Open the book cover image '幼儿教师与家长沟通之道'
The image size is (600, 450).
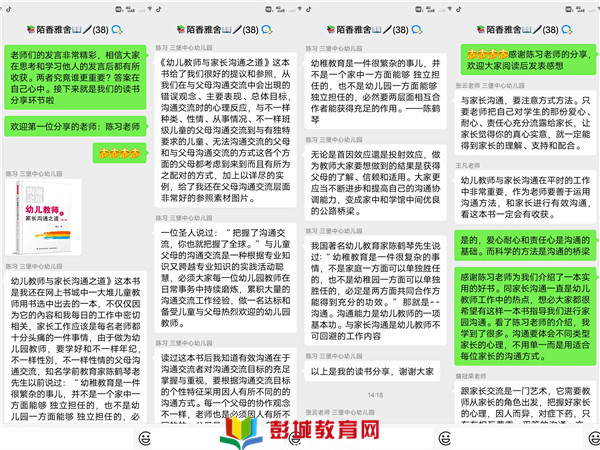43,217
